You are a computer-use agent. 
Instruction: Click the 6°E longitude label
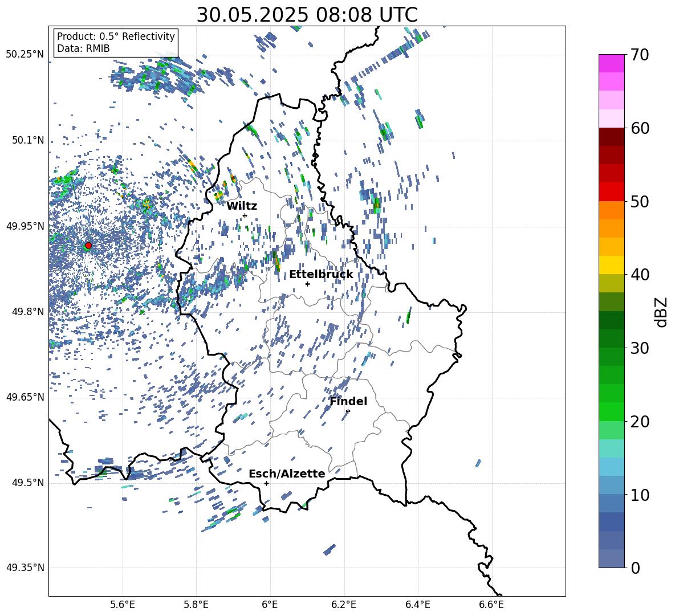[270, 605]
